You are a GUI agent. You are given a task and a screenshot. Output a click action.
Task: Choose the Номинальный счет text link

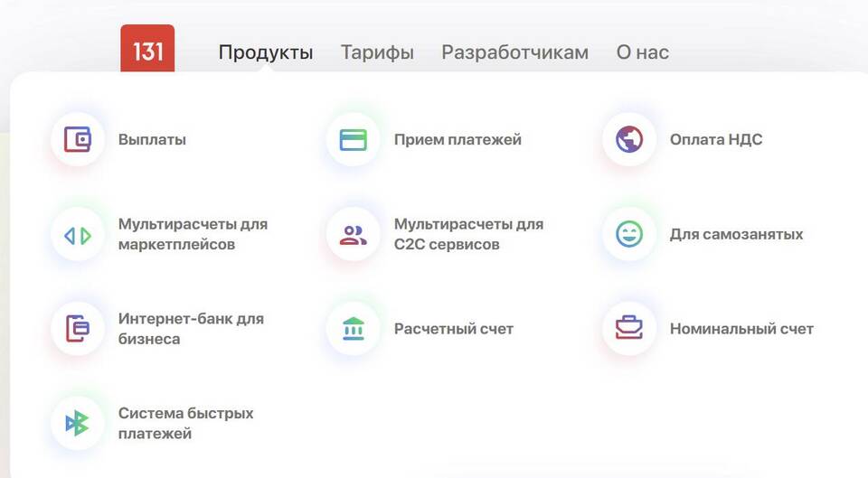(x=741, y=329)
